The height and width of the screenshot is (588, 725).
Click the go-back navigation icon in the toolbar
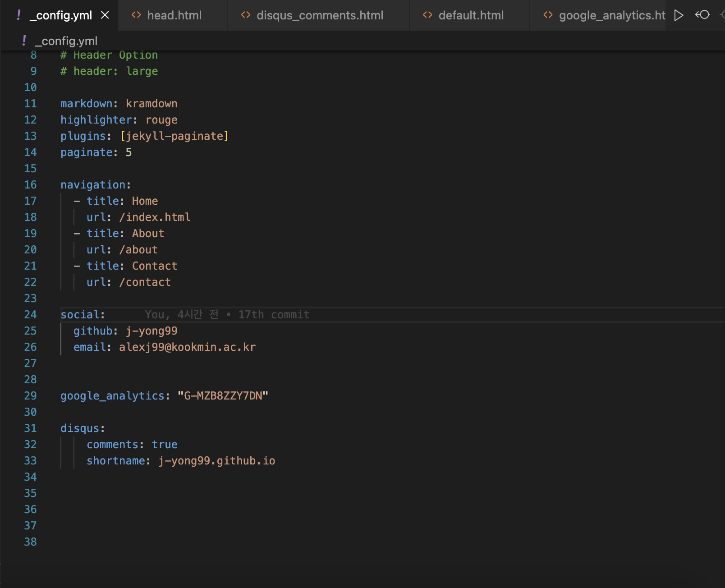(702, 15)
